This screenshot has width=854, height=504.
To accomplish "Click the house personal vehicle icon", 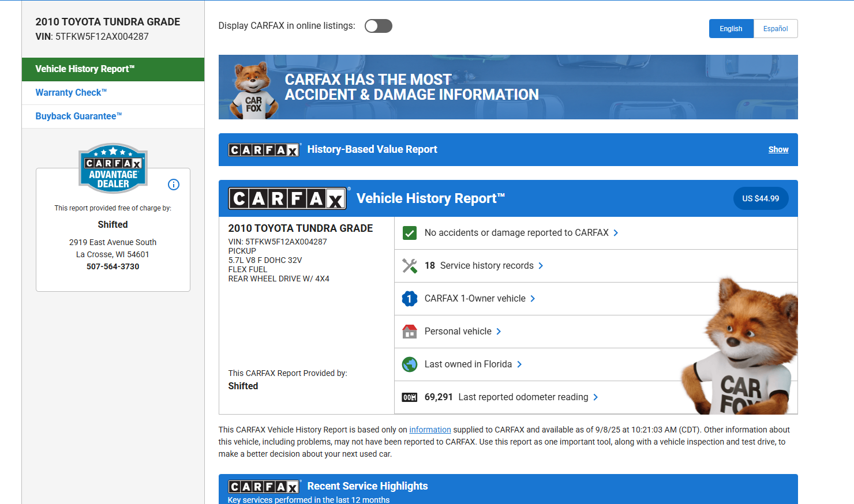I will pyautogui.click(x=410, y=332).
